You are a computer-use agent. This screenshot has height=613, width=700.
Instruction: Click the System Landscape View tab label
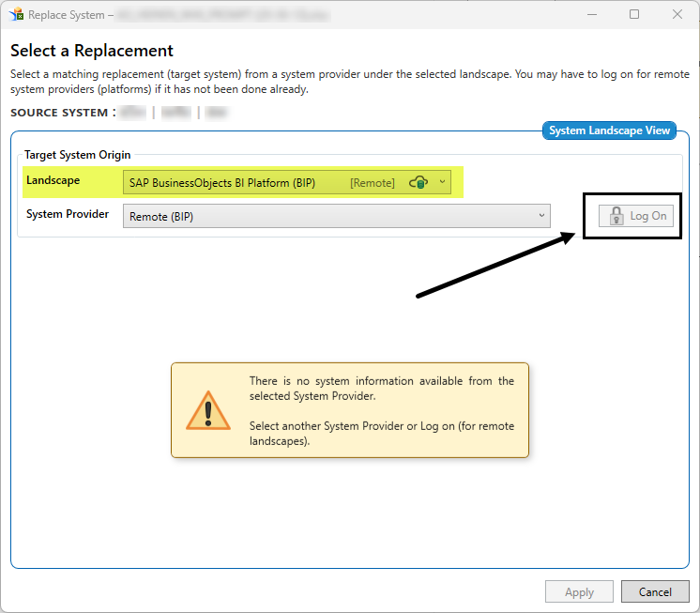click(609, 130)
